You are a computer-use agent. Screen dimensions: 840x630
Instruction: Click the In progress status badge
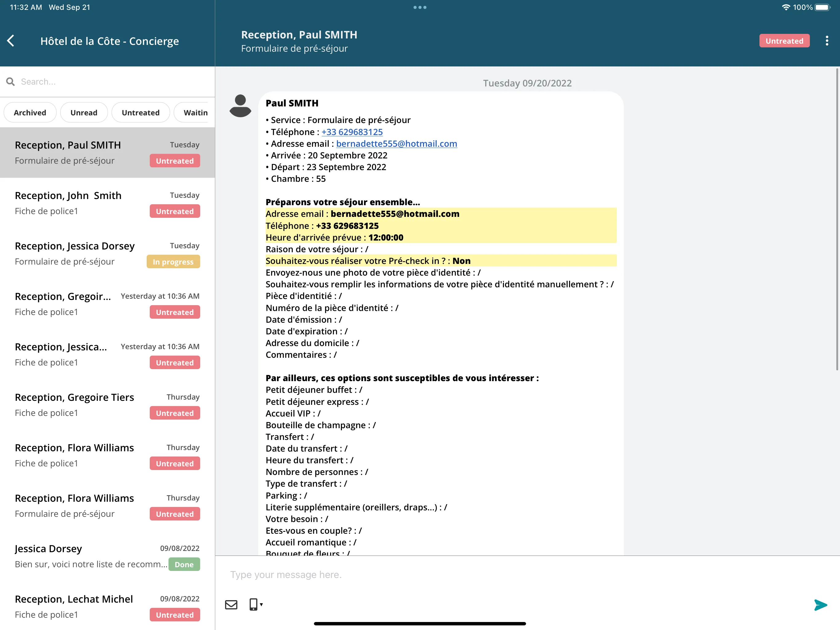tap(173, 262)
